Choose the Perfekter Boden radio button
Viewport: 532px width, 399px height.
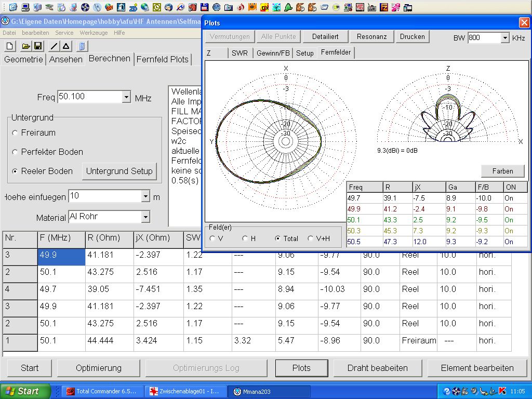pyautogui.click(x=15, y=152)
